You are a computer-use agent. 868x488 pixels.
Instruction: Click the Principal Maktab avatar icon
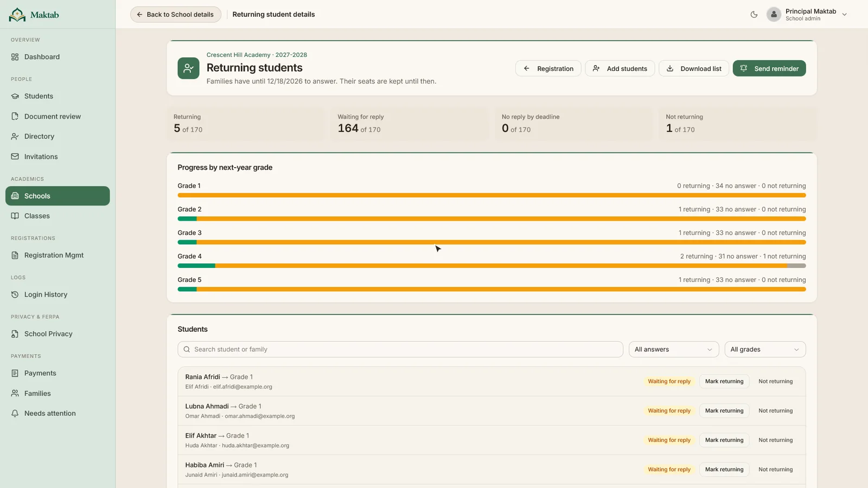click(x=774, y=15)
